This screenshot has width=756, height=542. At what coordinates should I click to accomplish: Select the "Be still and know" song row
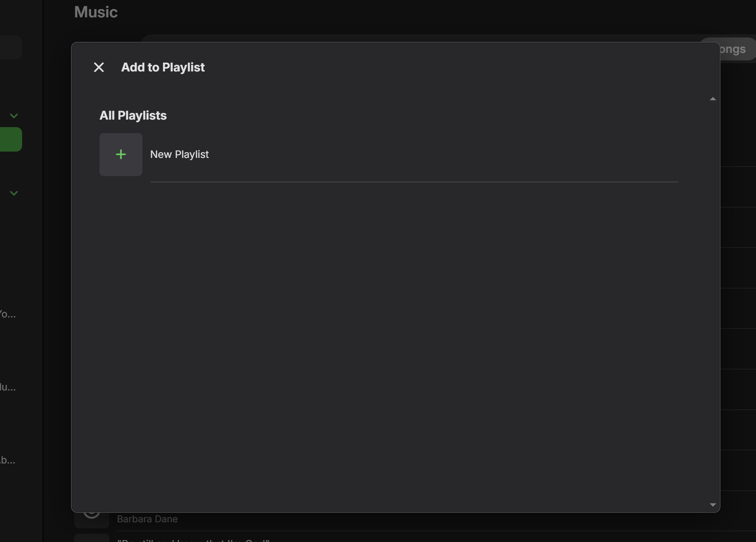(x=193, y=539)
